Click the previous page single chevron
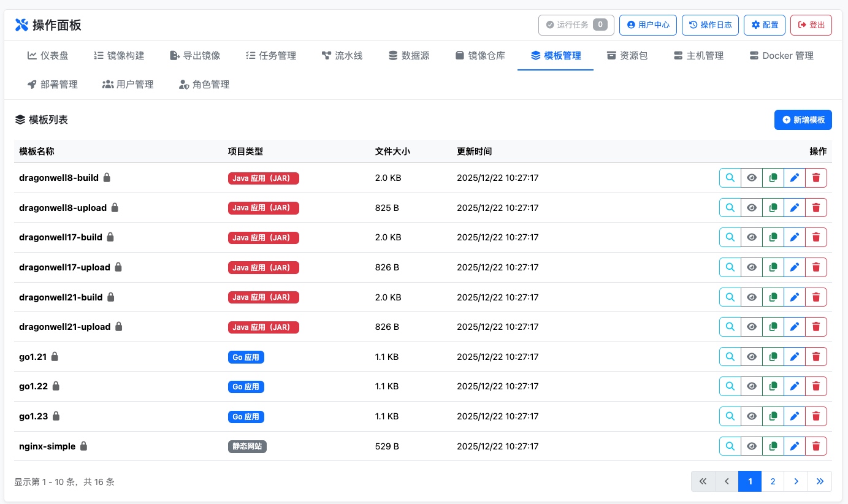The height and width of the screenshot is (504, 848). point(727,481)
